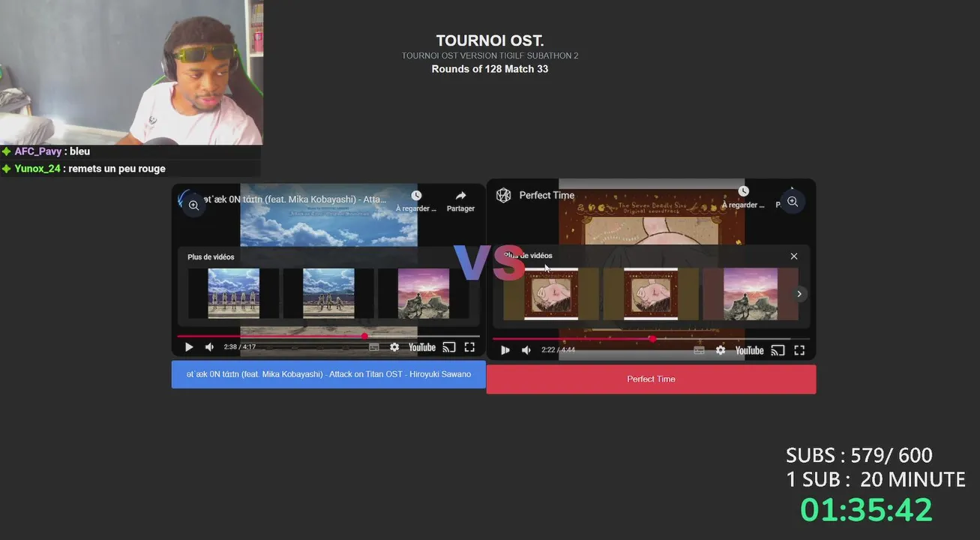Play the left Attack on Titan video
This screenshot has height=540, width=980.
click(x=189, y=347)
